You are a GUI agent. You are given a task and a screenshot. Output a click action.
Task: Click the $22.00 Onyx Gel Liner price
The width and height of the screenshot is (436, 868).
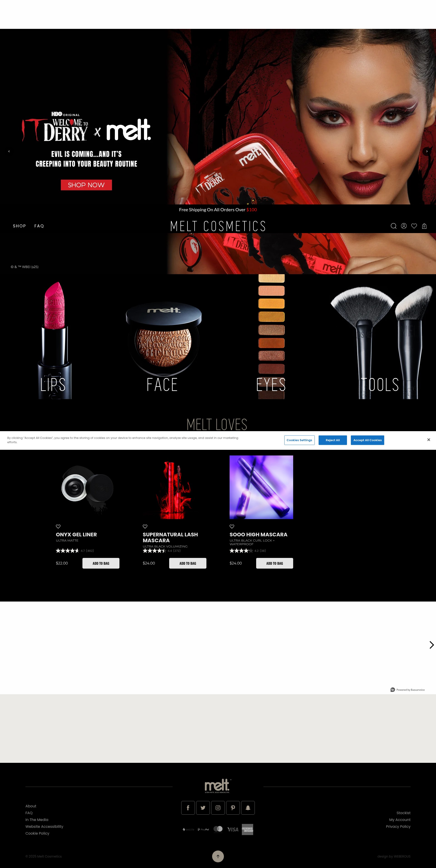(x=62, y=563)
